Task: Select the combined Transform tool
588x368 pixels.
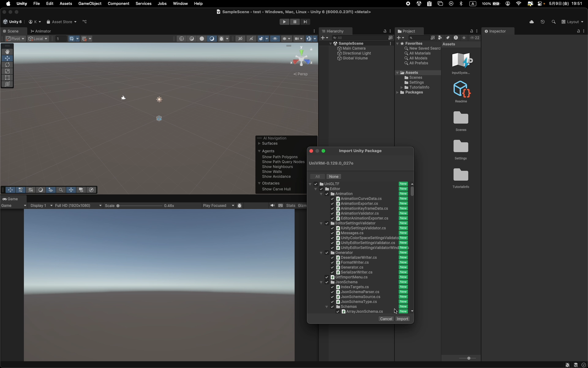Action: 7,84
